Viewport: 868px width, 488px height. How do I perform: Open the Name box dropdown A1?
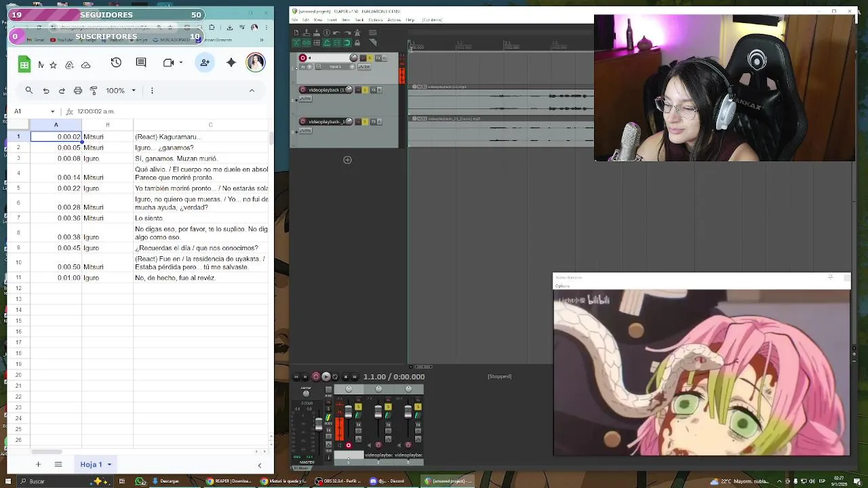(52, 111)
